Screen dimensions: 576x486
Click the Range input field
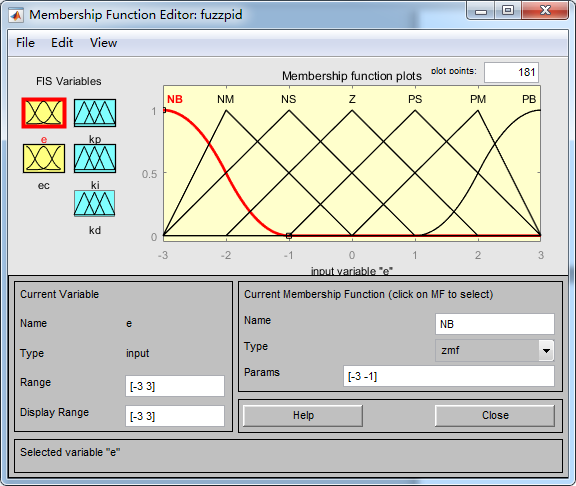tap(175, 386)
